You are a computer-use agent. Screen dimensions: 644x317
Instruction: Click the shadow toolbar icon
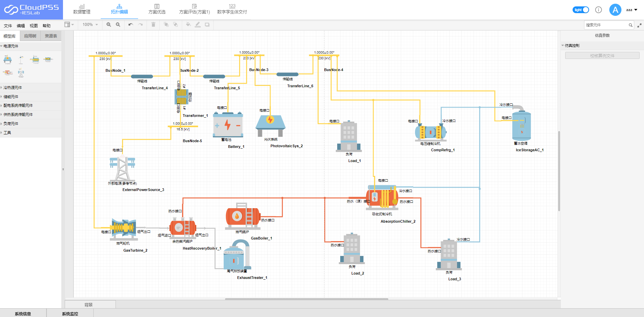coord(207,25)
